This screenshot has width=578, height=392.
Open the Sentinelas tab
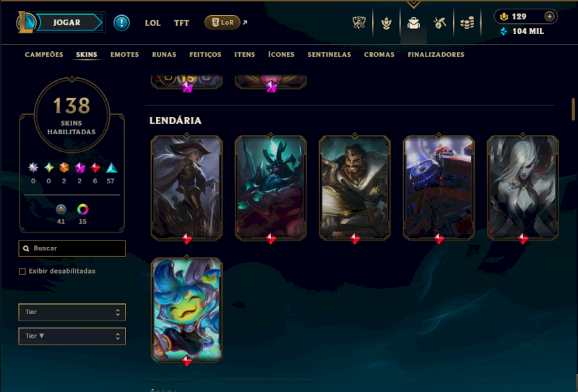click(x=329, y=55)
